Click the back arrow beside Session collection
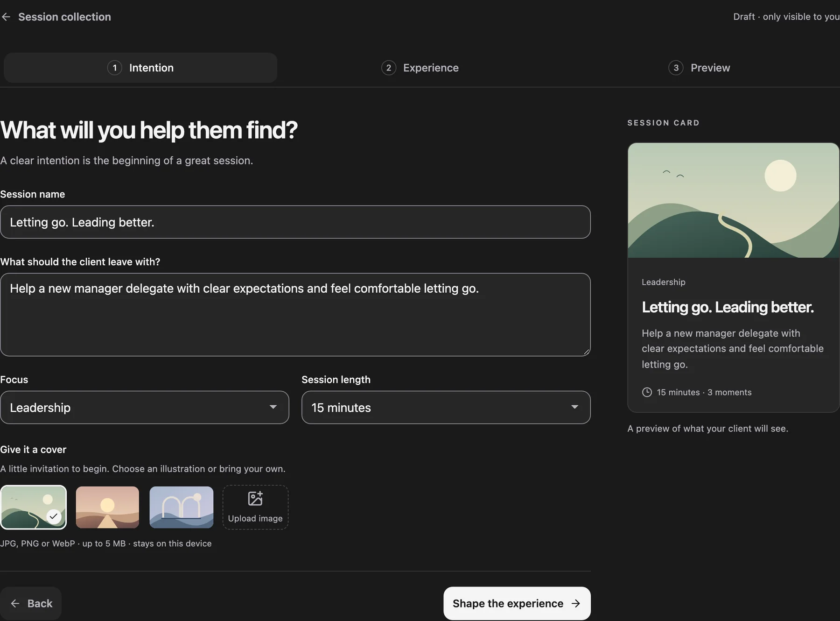This screenshot has width=840, height=621. pos(6,17)
